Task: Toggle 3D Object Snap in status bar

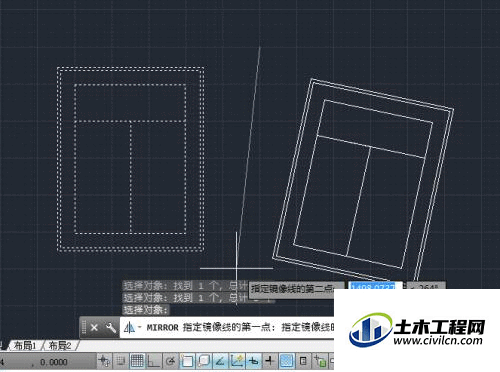Action: (203, 361)
